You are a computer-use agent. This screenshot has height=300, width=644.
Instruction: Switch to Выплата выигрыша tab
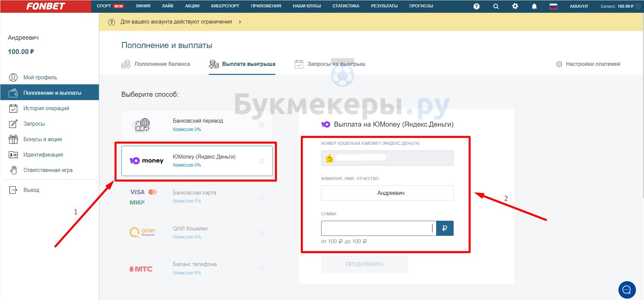242,64
